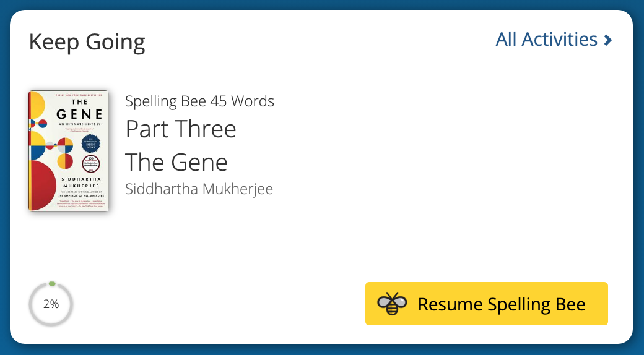Open the All Activities link
The height and width of the screenshot is (355, 644).
click(546, 40)
